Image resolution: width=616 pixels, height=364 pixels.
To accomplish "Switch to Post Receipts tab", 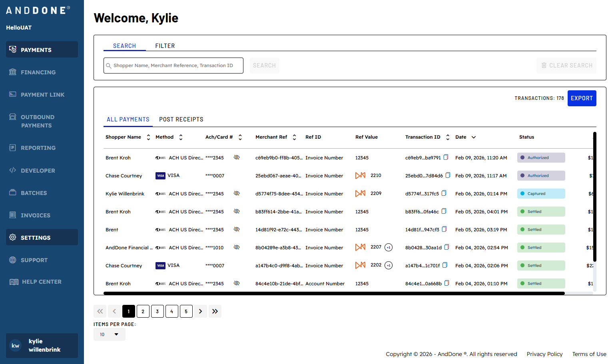I will (181, 119).
